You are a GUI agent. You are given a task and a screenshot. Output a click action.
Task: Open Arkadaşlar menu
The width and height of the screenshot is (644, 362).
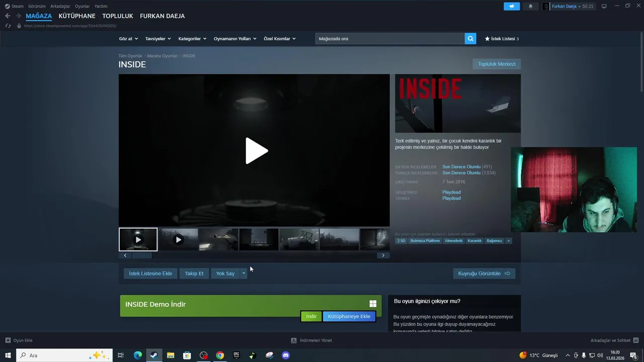pos(60,6)
